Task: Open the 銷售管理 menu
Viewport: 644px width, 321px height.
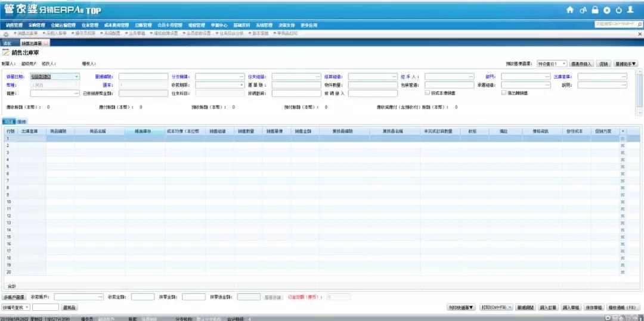Action: tap(14, 25)
